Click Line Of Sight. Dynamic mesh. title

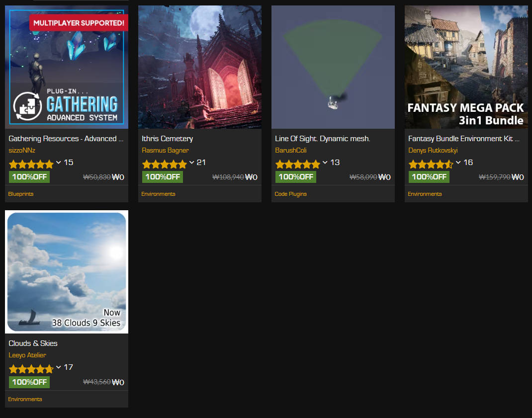[322, 139]
